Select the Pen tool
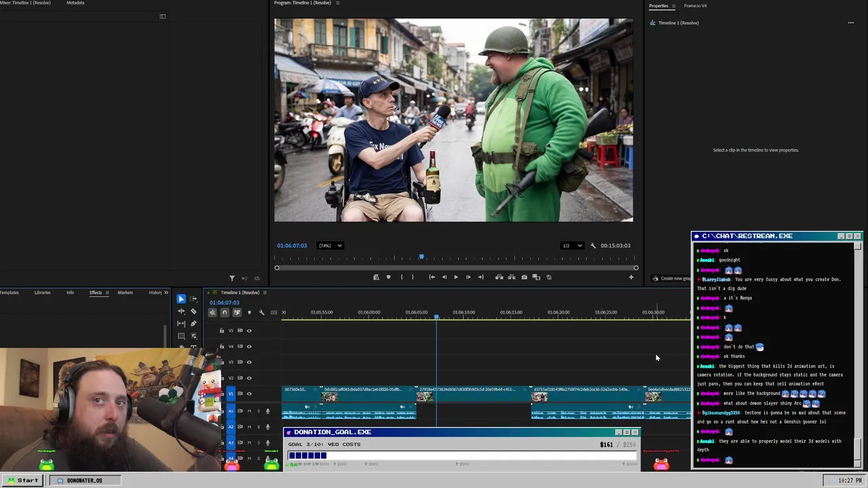868x488 pixels. pyautogui.click(x=193, y=323)
